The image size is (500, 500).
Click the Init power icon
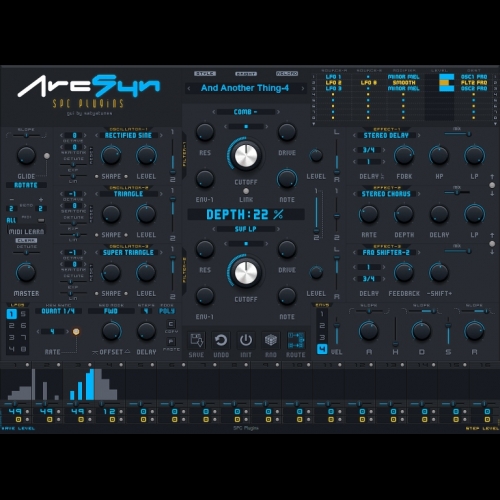246,340
